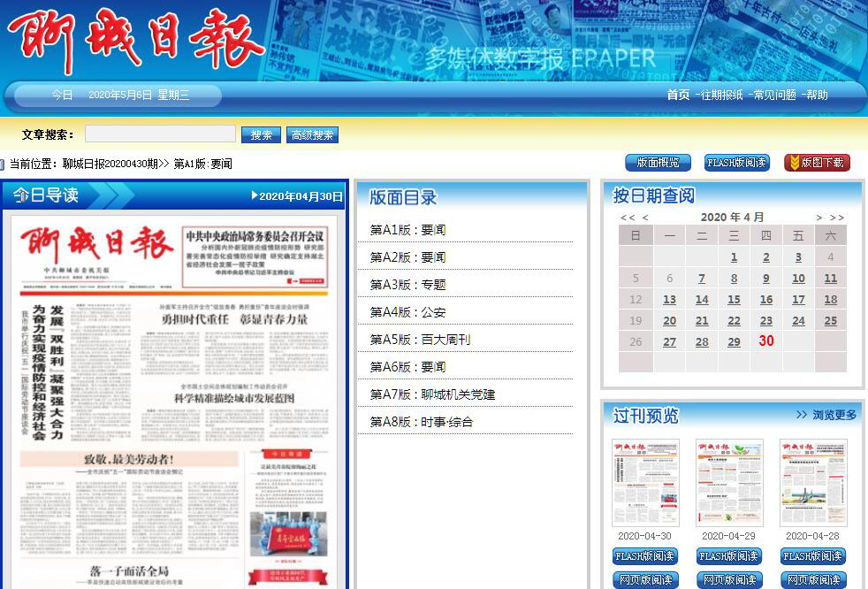Go to the previous month in the calendar
The width and height of the screenshot is (868, 589).
(645, 218)
